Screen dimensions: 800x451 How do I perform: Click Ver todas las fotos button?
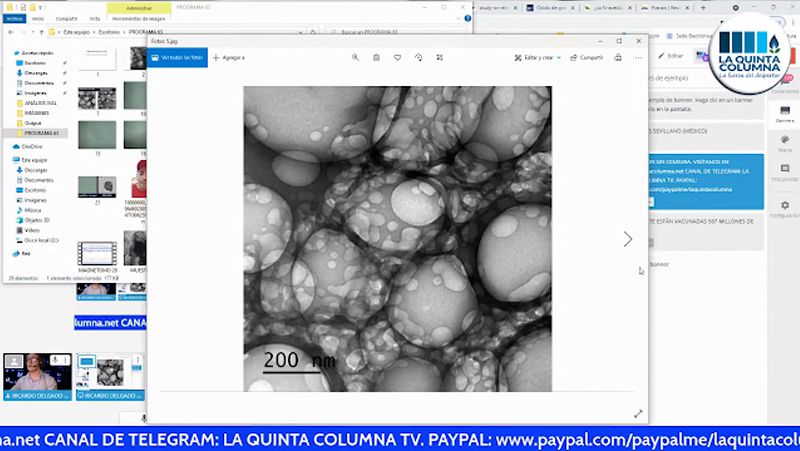pos(178,58)
